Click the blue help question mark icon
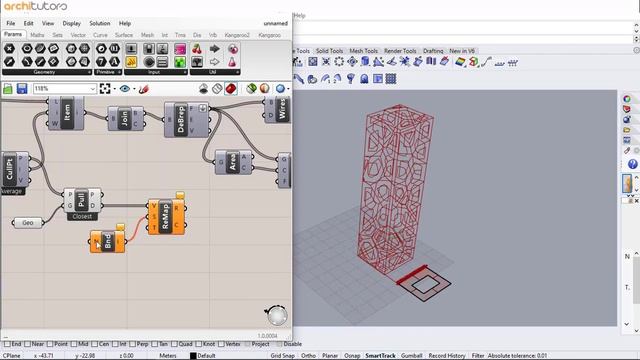This screenshot has width=640, height=360. (x=633, y=164)
